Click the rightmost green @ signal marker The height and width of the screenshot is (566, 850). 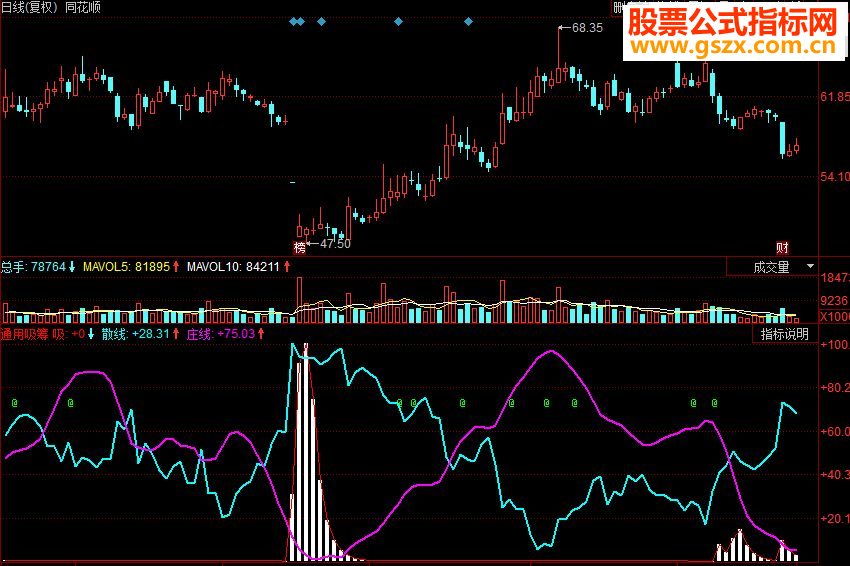coord(714,403)
